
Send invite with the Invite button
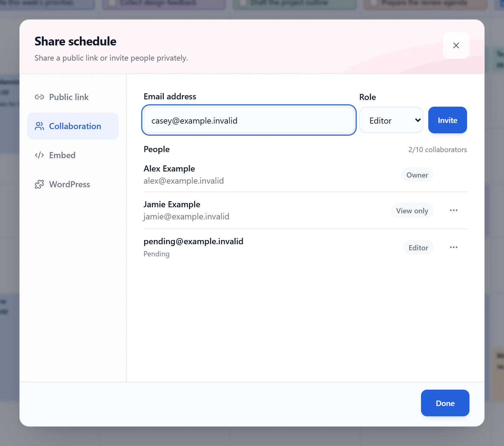(x=447, y=120)
